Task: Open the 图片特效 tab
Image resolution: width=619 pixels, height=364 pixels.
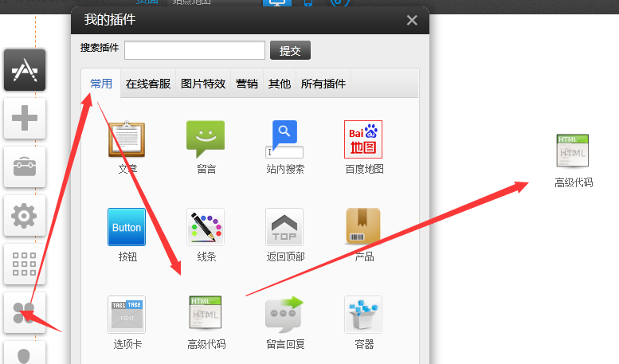Action: point(203,84)
